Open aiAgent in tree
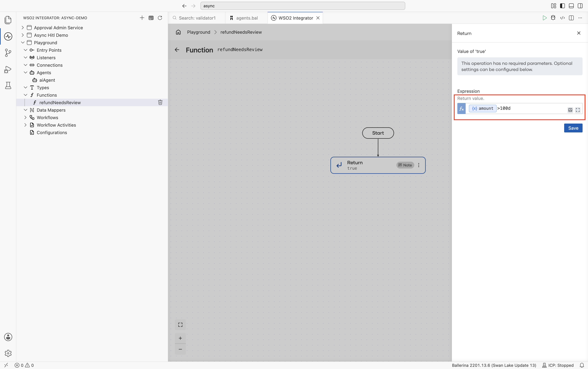The width and height of the screenshot is (588, 369). tap(47, 80)
